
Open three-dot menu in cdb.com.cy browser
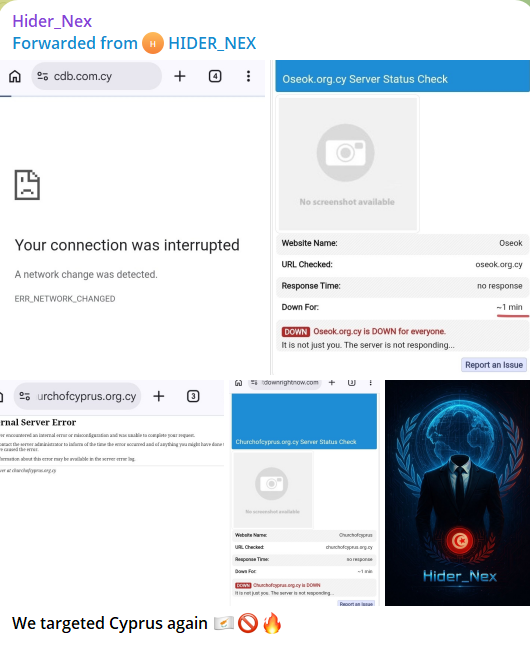point(248,76)
